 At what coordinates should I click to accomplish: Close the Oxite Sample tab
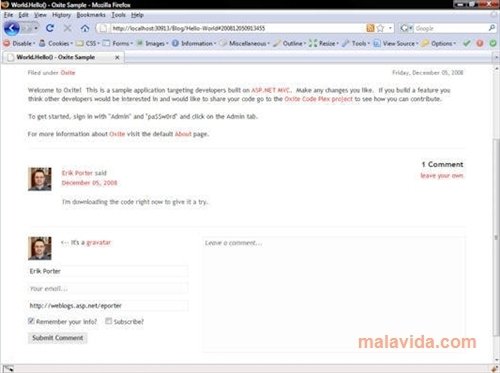click(117, 57)
